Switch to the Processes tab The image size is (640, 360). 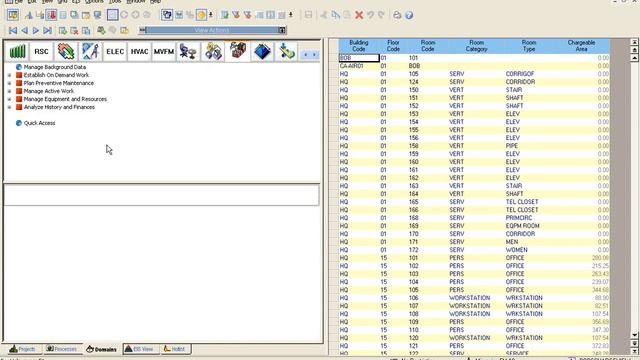(x=62, y=349)
